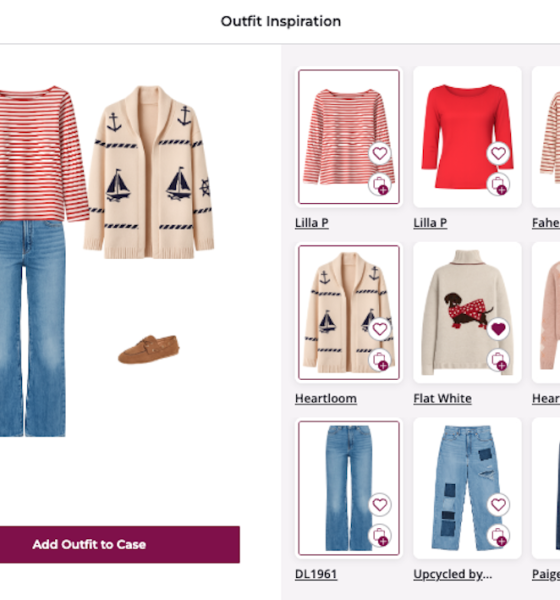Add striped Lilla P top to case

tap(380, 184)
